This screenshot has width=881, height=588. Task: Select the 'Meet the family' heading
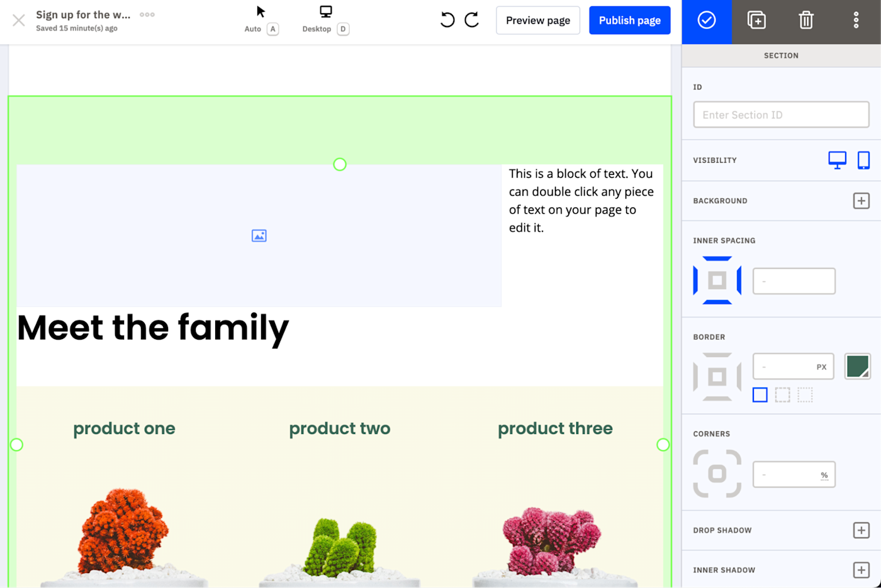coord(153,328)
